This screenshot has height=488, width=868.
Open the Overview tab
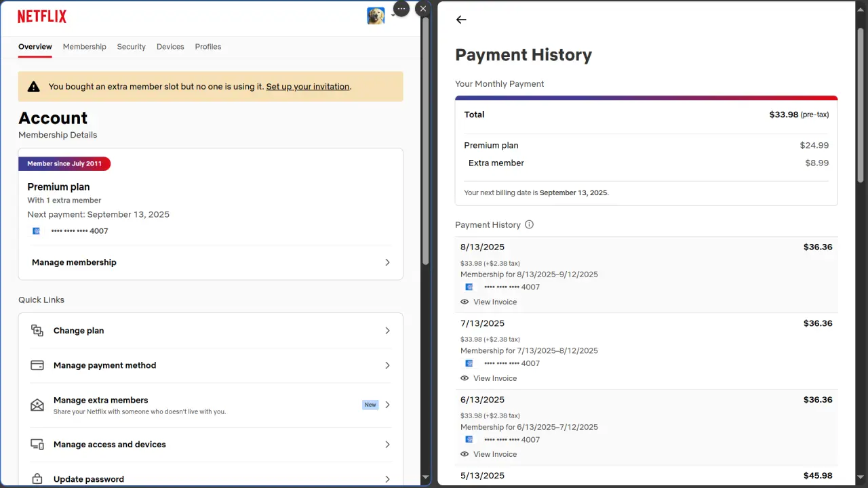point(35,47)
